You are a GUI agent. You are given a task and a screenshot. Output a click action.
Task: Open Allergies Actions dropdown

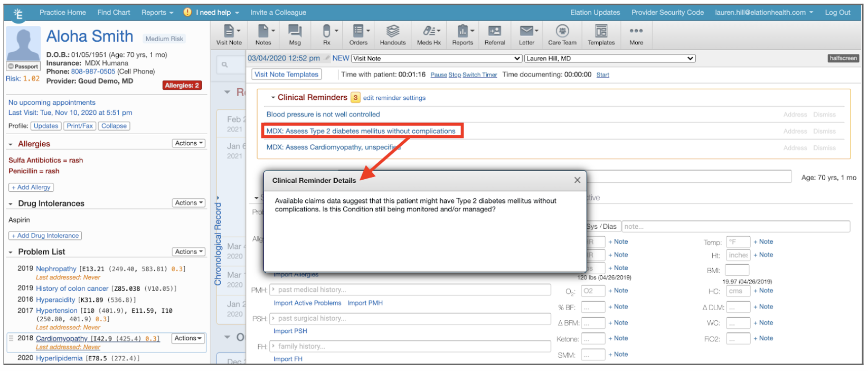click(x=188, y=143)
